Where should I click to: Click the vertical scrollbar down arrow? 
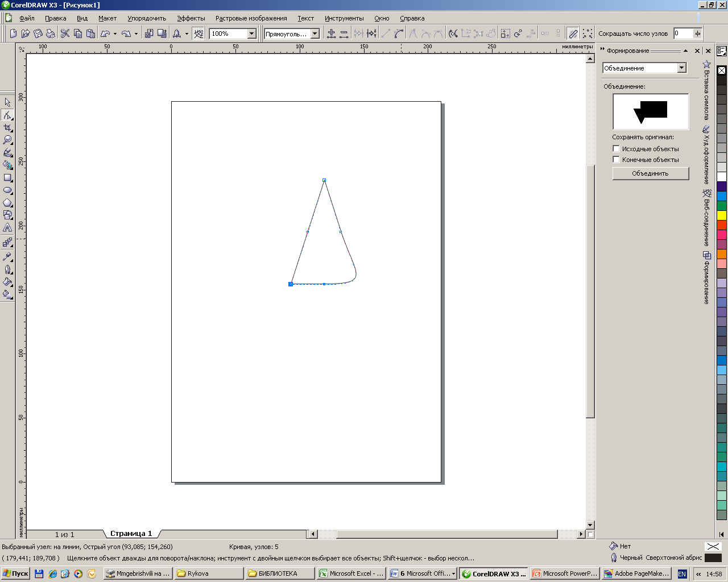click(x=590, y=525)
